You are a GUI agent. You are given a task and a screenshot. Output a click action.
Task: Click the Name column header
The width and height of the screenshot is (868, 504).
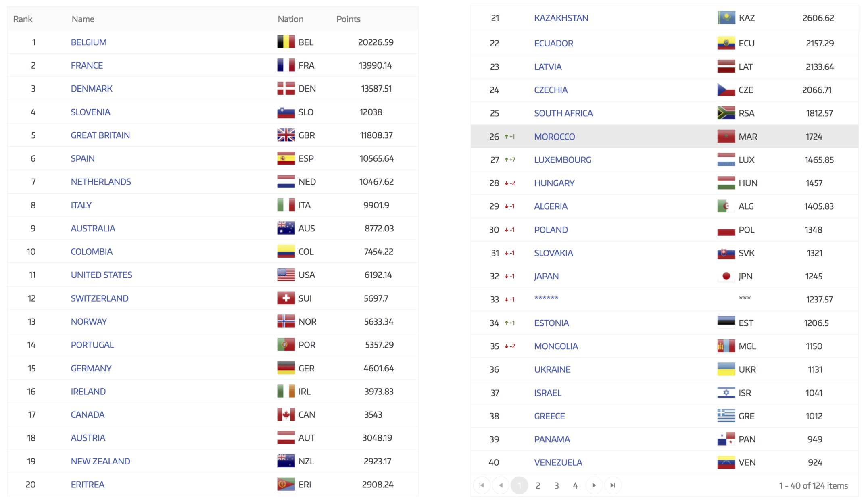[83, 19]
